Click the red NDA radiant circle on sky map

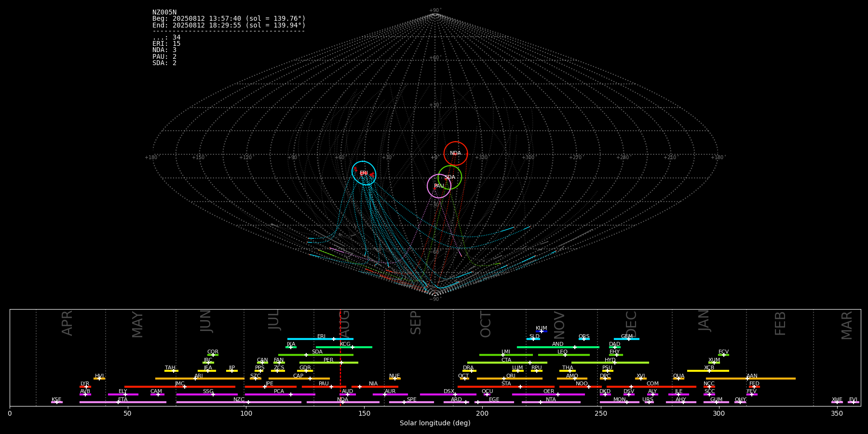coord(456,154)
